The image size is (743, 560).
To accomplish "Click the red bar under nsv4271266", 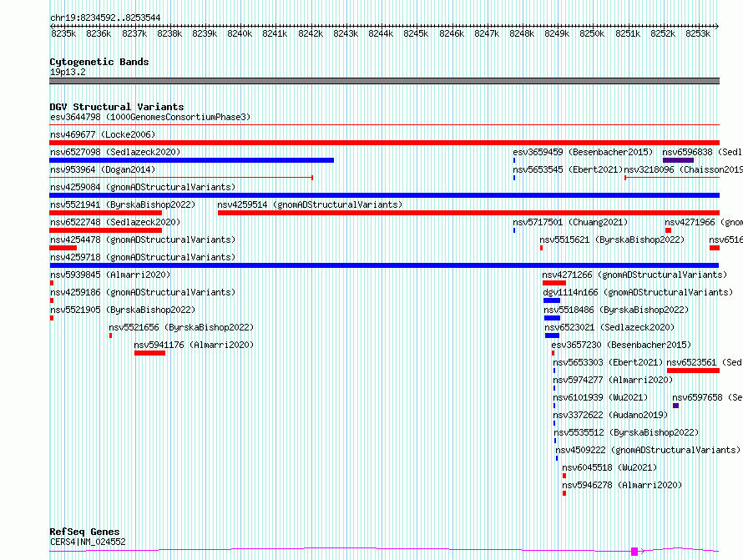I will 554,283.
